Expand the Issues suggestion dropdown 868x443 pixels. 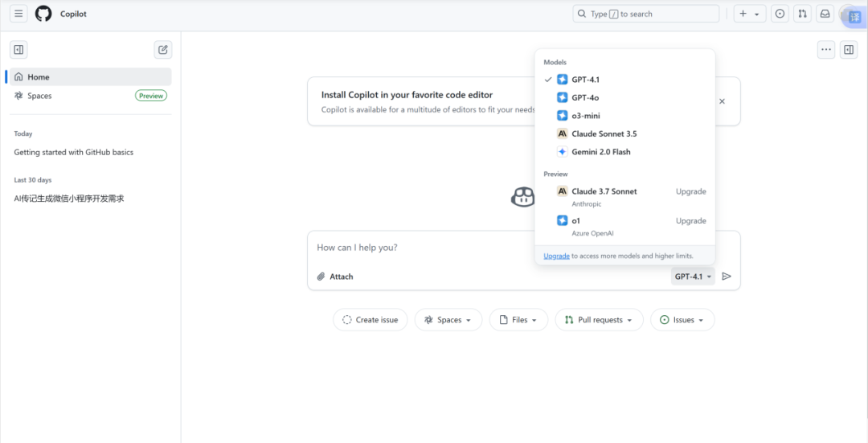(x=682, y=319)
